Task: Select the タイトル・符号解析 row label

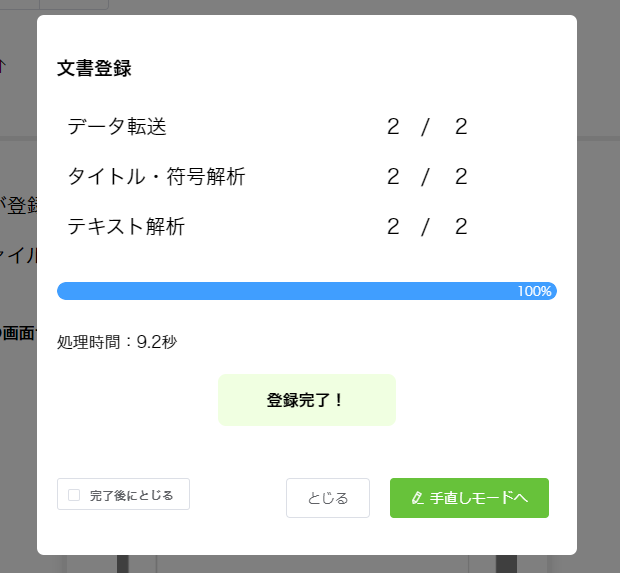Action: pyautogui.click(x=156, y=177)
